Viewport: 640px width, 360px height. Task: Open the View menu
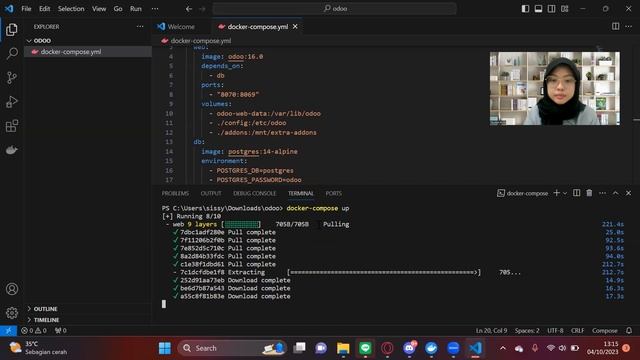pos(99,9)
